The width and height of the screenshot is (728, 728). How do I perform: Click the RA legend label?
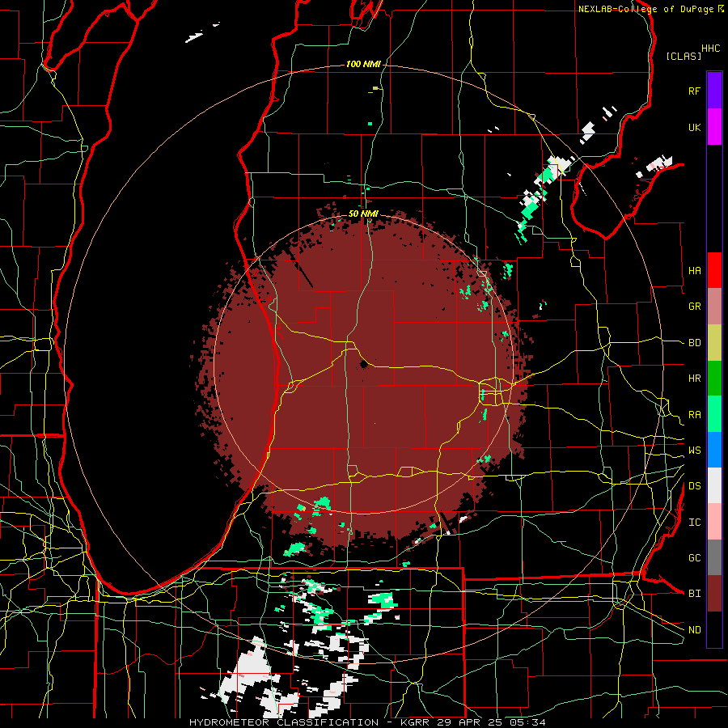click(694, 415)
